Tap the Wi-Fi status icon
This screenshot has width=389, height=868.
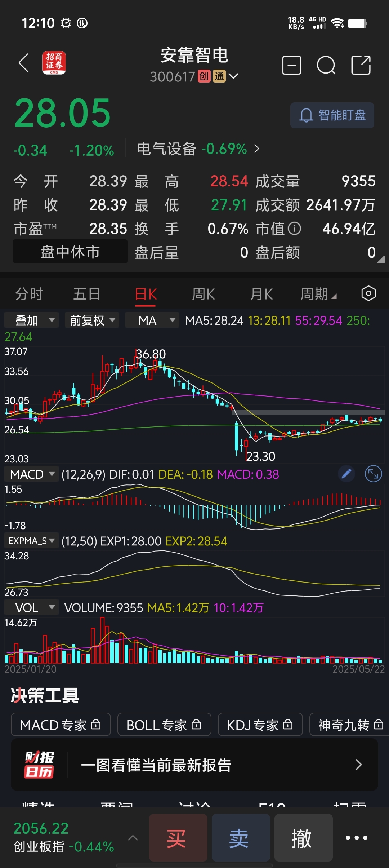coord(337,23)
